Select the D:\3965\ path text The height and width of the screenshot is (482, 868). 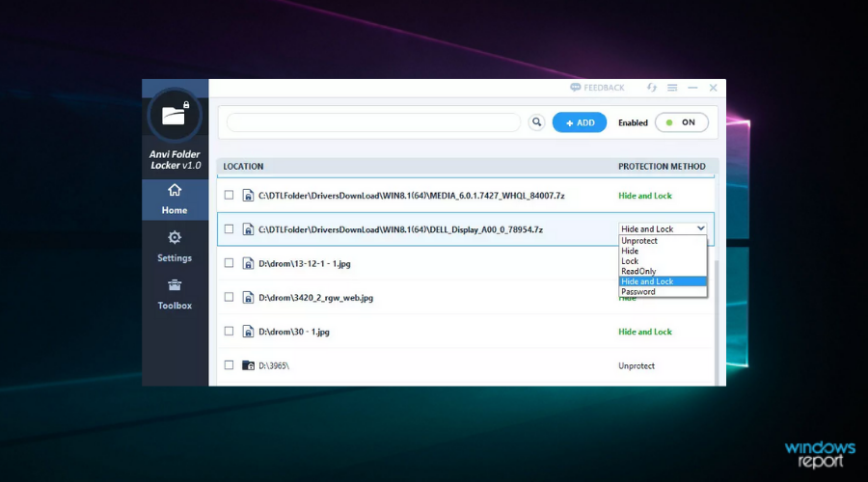point(274,365)
